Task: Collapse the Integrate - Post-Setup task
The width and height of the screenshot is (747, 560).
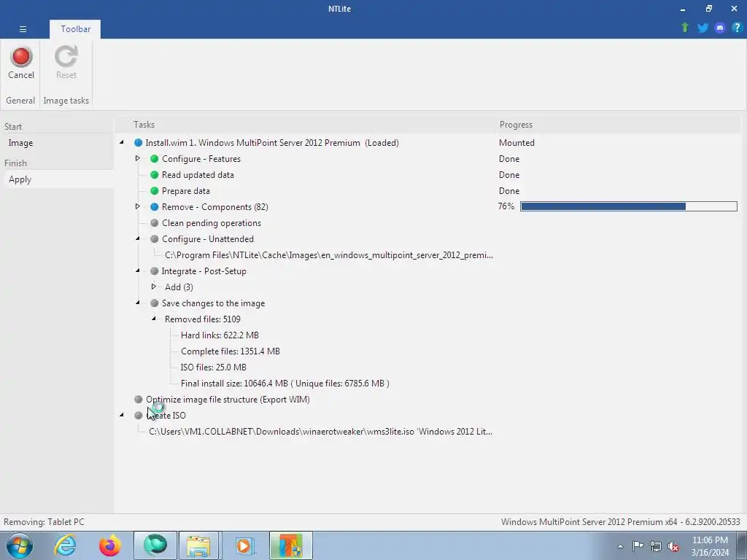Action: point(138,270)
